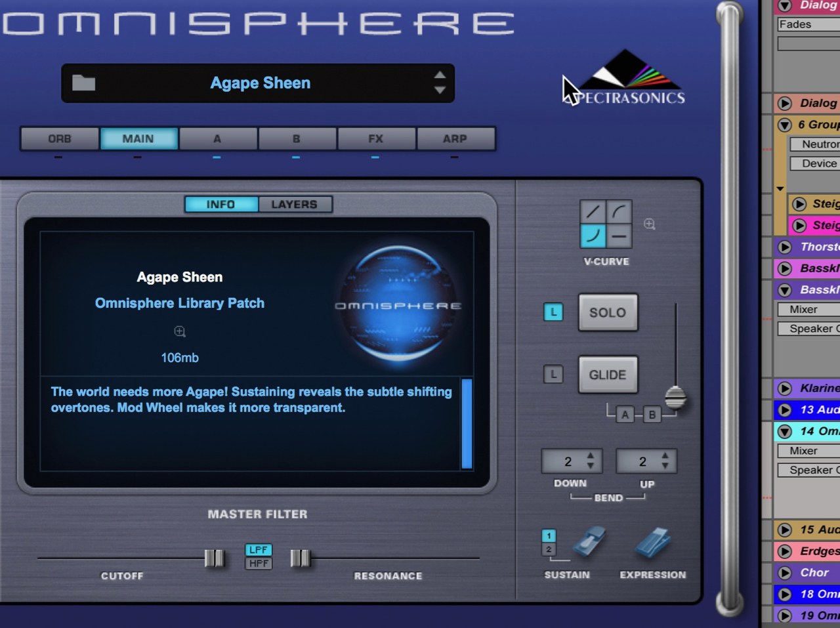Click the magnifier under Omnisphere Library Patch
The width and height of the screenshot is (840, 628).
[x=180, y=332]
